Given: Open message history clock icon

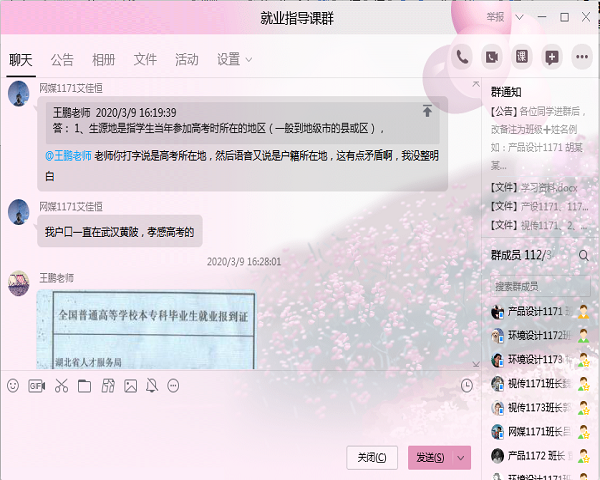Looking at the screenshot, I should pos(466,385).
